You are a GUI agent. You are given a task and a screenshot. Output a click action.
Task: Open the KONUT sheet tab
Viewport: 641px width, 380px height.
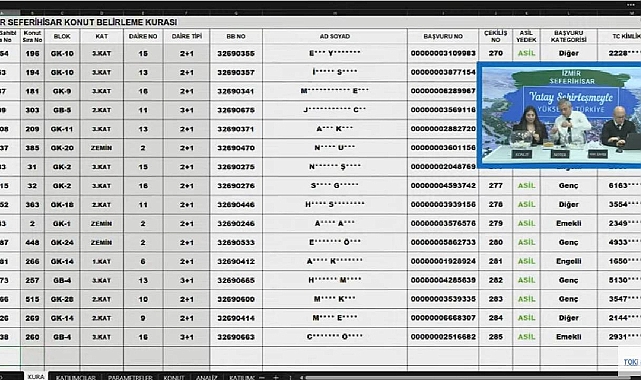[x=174, y=377]
